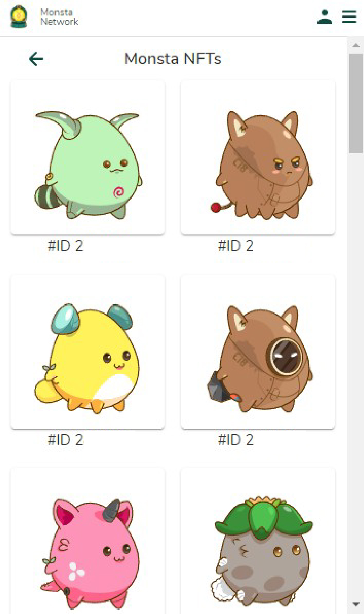Open the hamburger menu
This screenshot has height=614, width=364.
coord(349,17)
